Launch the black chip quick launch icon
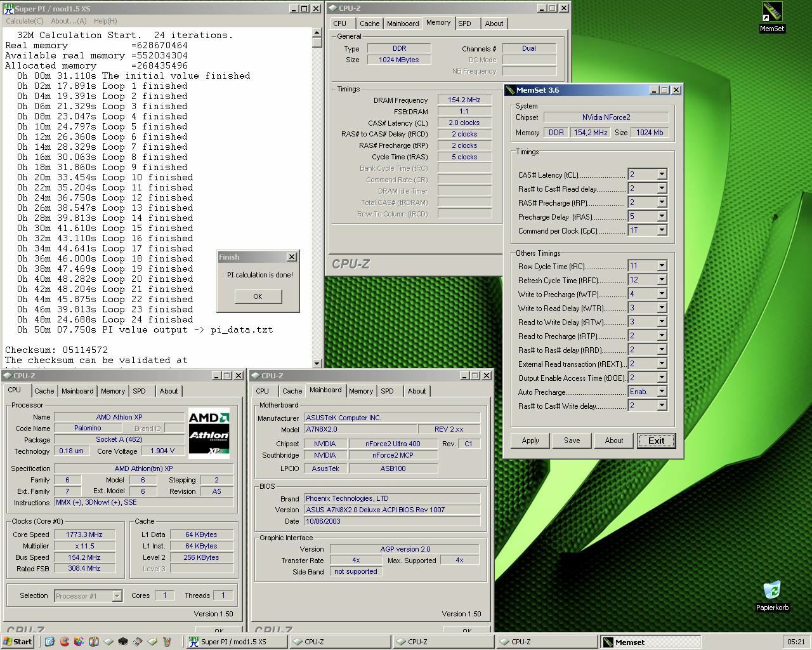The image size is (812, 650). click(123, 642)
